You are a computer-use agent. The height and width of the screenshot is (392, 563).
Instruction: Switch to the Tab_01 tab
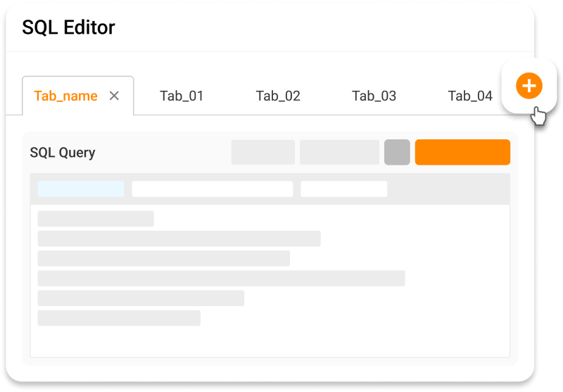point(182,96)
